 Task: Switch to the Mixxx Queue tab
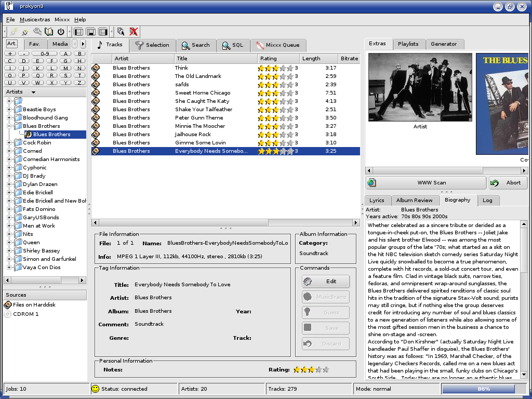pyautogui.click(x=278, y=45)
